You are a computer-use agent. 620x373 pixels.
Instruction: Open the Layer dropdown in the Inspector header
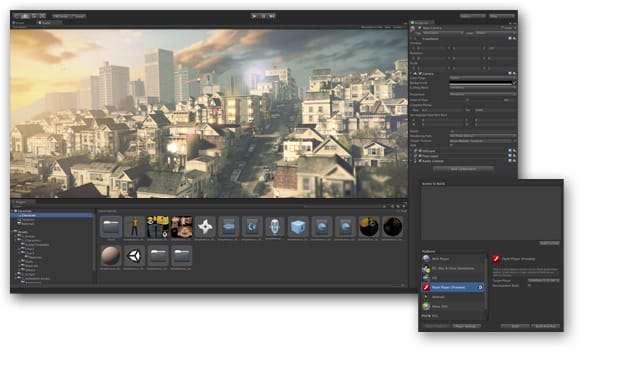click(x=496, y=33)
